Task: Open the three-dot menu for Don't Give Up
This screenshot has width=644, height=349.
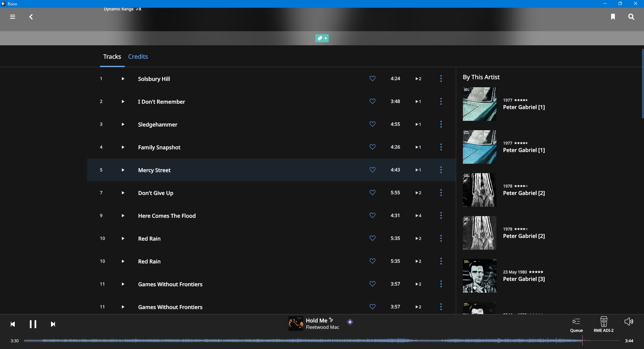Action: click(441, 193)
